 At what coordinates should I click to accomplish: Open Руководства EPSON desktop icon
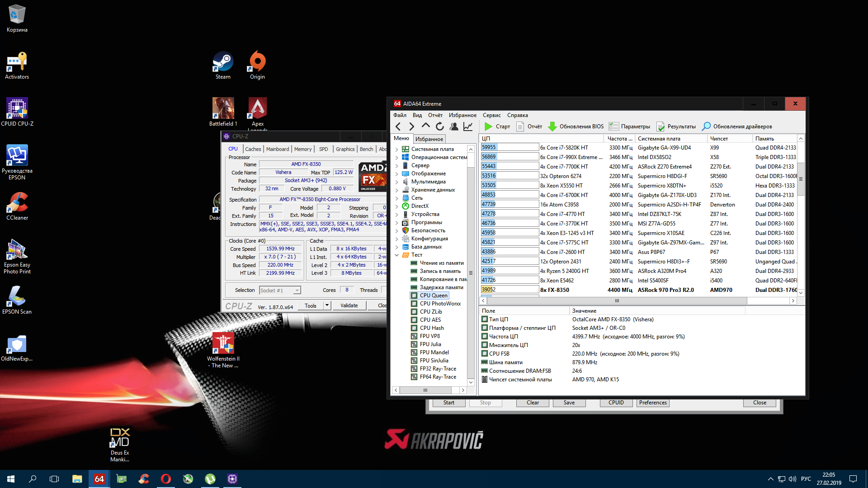pos(17,162)
